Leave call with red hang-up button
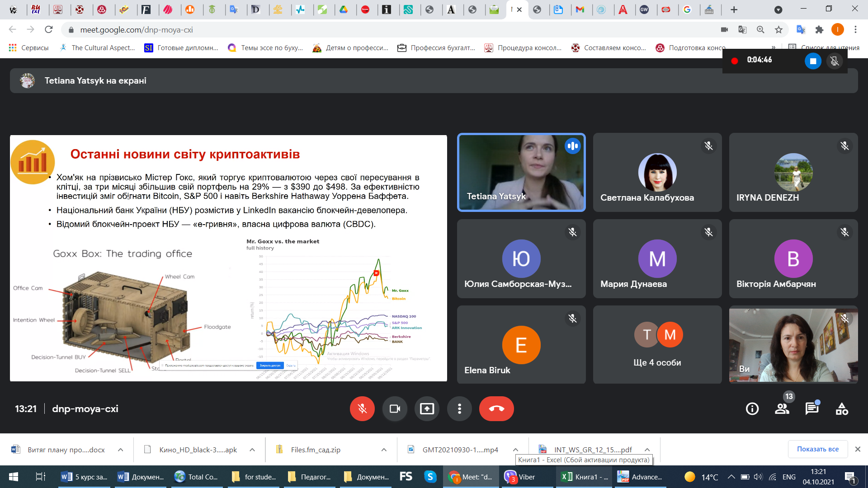 click(x=496, y=409)
